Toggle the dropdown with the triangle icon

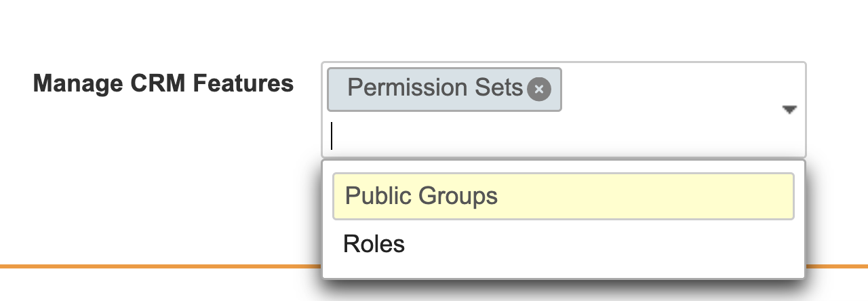tap(789, 110)
